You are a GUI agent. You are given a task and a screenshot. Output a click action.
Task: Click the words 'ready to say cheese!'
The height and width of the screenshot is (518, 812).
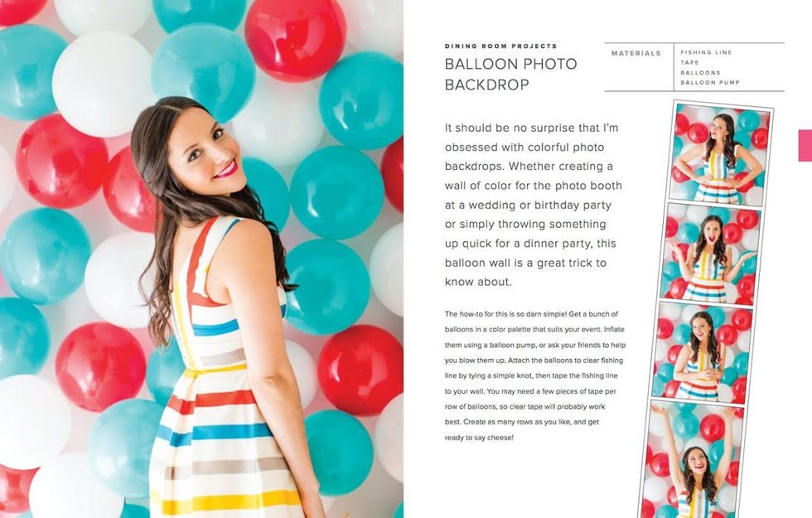point(479,438)
